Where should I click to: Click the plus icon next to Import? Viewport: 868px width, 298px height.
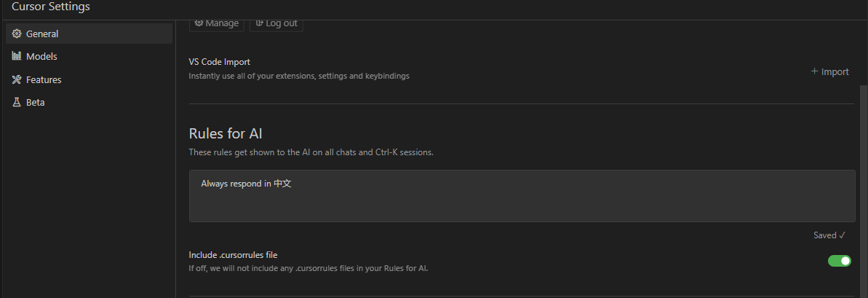click(x=815, y=71)
